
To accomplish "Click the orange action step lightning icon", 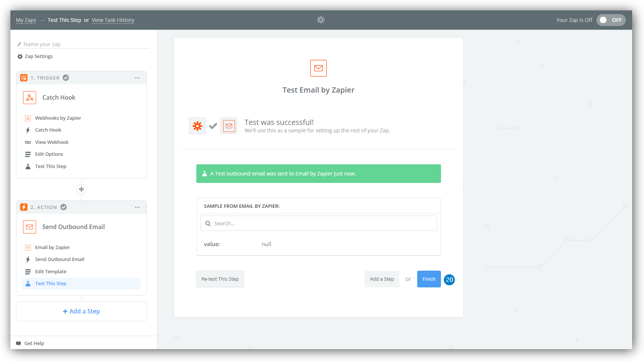I will 24,207.
